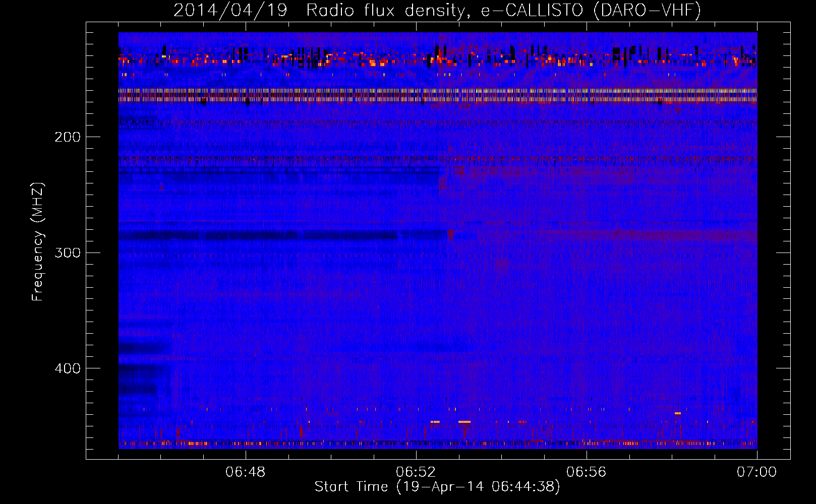The image size is (816, 504).
Task: Select the Start Time axis label
Action: (x=437, y=487)
